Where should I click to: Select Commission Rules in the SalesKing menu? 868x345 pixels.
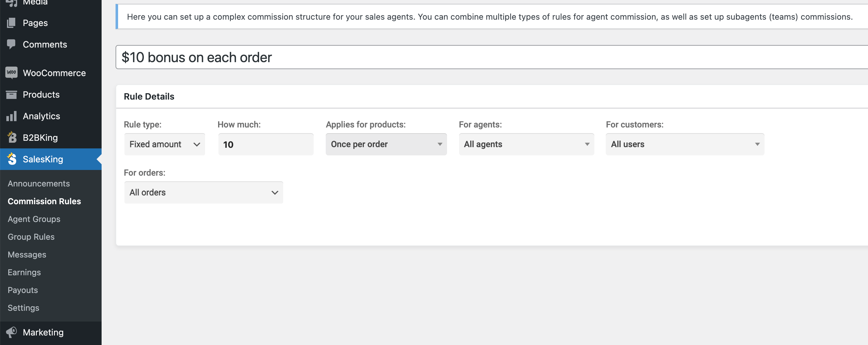(x=44, y=201)
